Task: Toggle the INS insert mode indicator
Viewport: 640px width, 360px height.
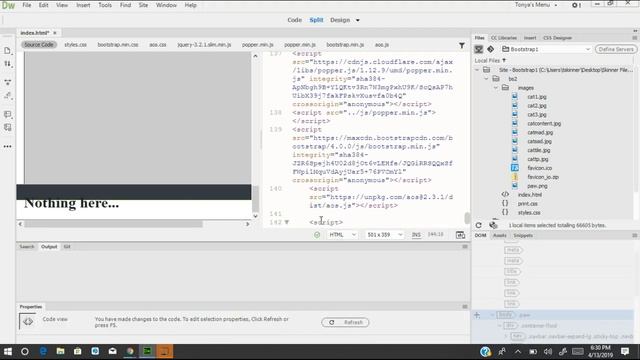Action: 416,235
